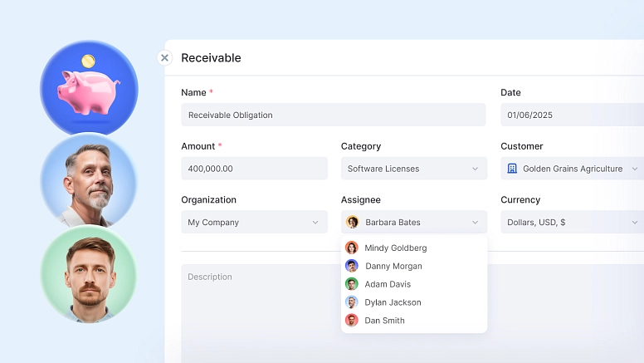Select Dan Smith as assignee
The width and height of the screenshot is (644, 363).
pos(414,321)
